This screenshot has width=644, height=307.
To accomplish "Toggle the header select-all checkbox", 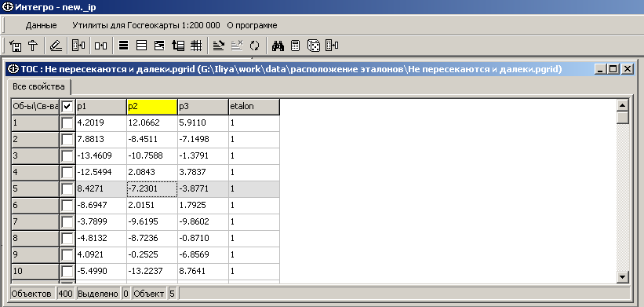I will 67,107.
